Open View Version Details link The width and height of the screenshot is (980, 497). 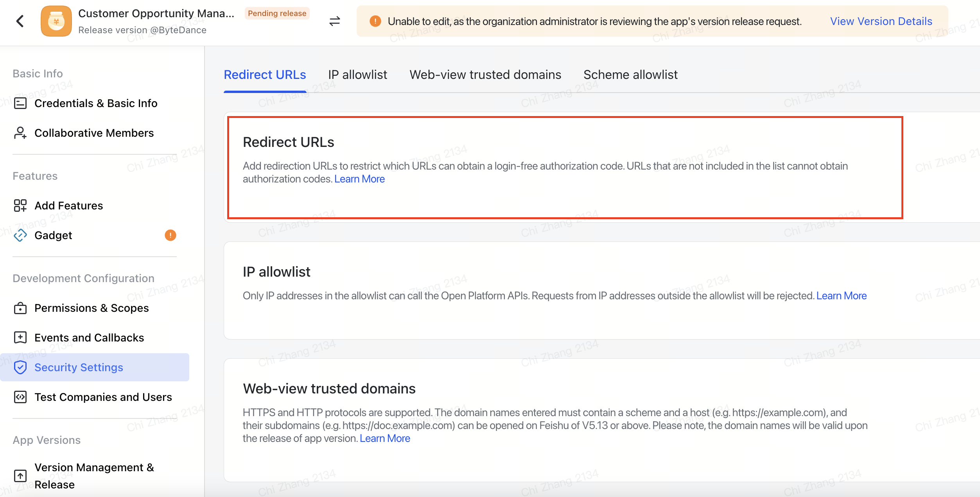tap(881, 21)
